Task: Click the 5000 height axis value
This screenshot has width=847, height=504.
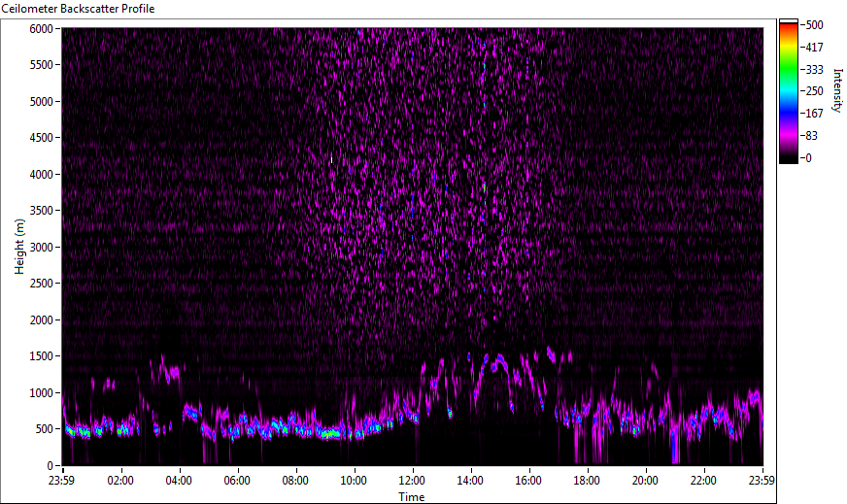Action: click(41, 102)
